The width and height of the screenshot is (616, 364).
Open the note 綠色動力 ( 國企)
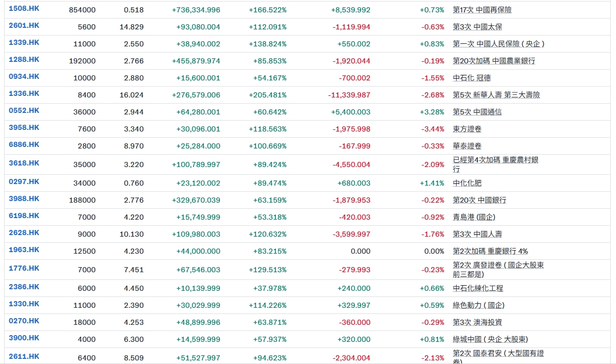tap(478, 306)
